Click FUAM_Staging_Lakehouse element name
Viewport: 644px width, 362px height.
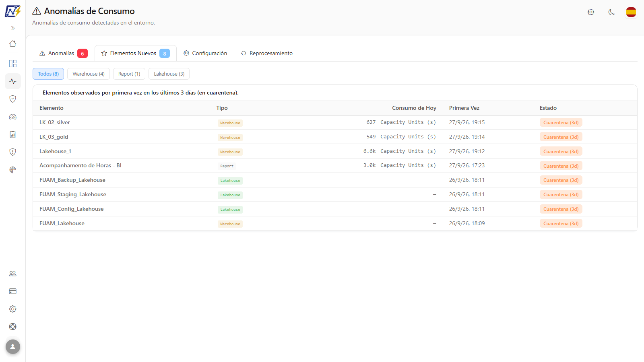tap(73, 194)
